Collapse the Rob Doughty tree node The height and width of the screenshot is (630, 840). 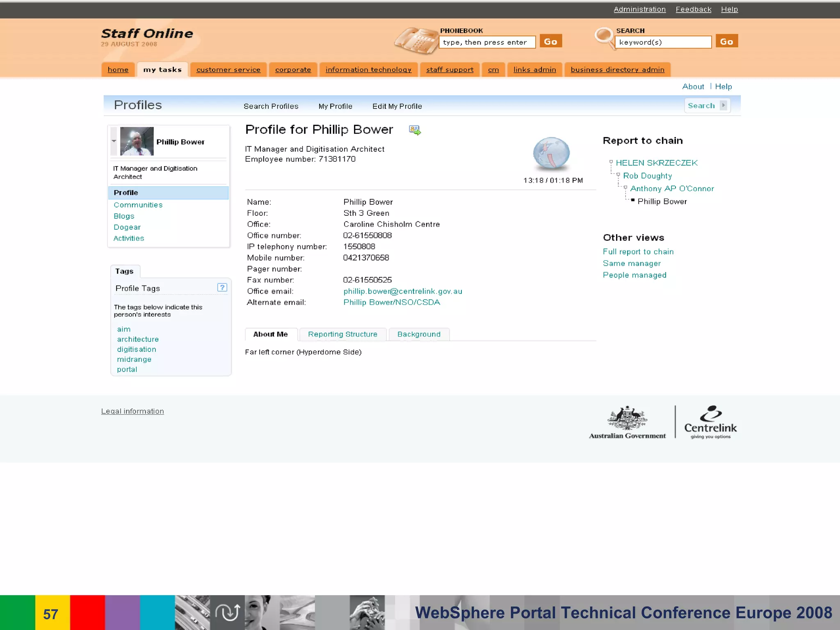(618, 175)
